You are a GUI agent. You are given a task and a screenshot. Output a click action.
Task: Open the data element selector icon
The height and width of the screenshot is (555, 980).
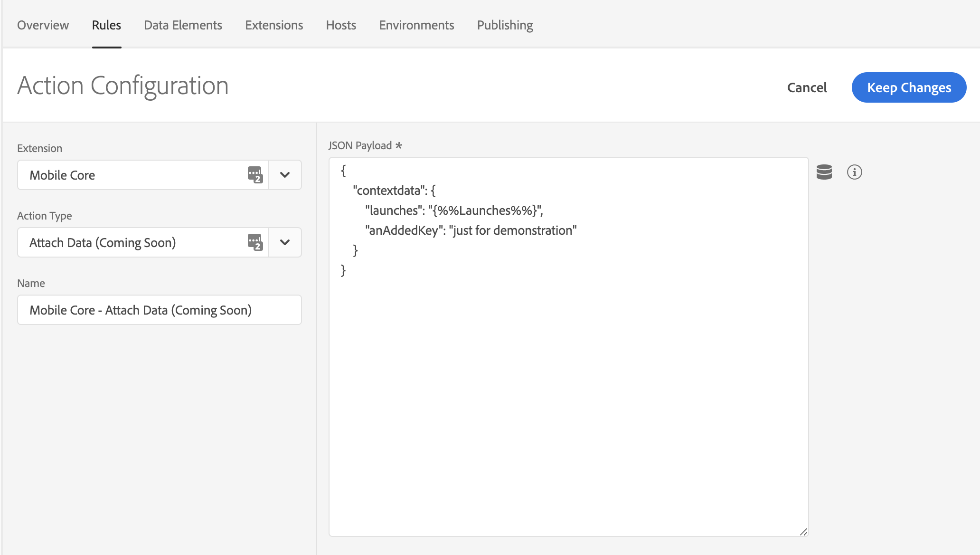824,172
